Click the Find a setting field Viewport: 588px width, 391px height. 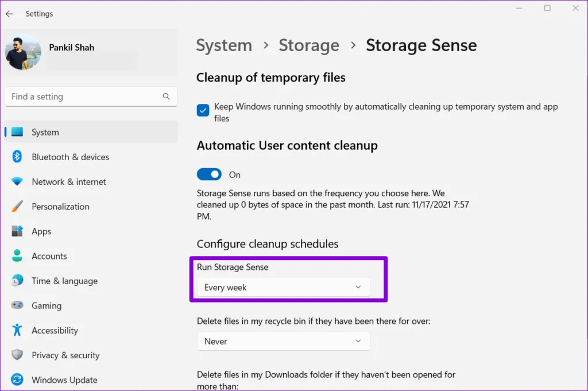(83, 96)
